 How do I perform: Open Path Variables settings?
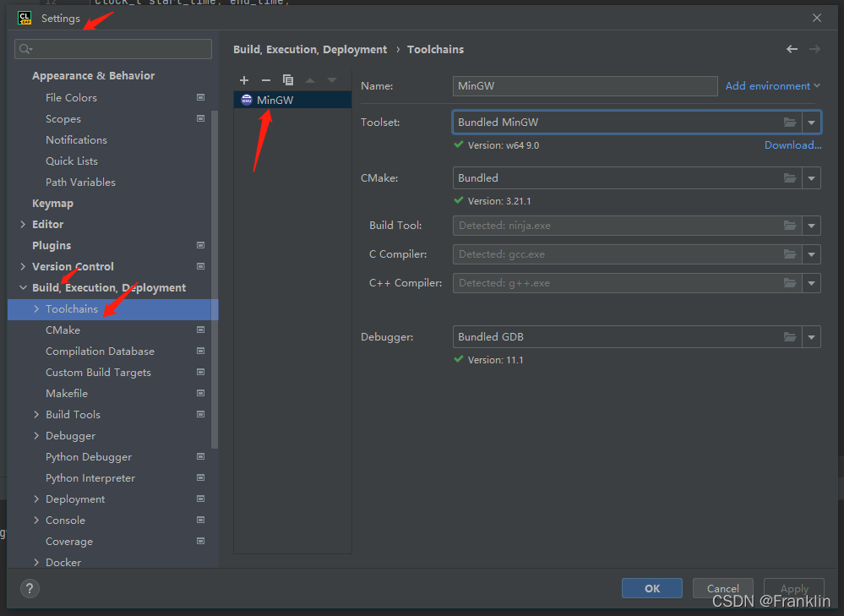[80, 182]
